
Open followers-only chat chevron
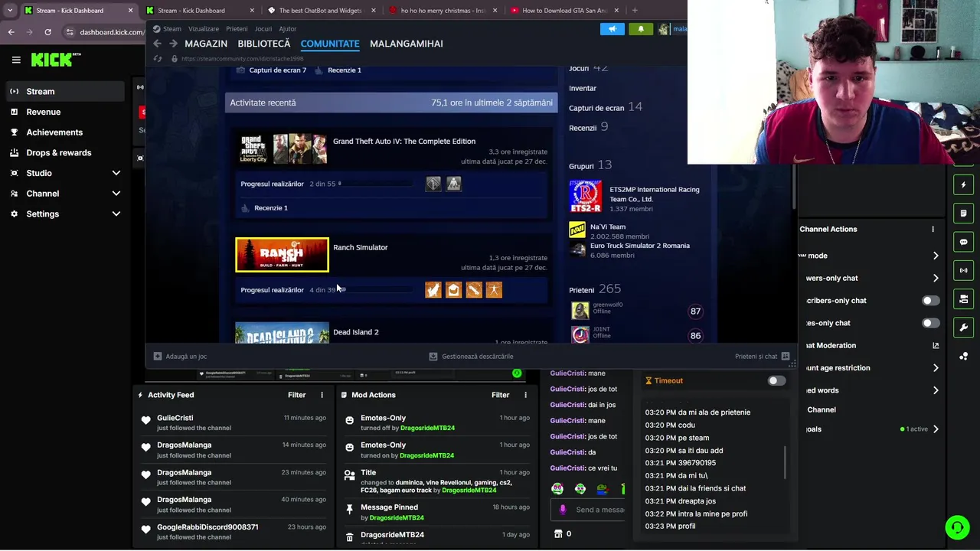click(936, 278)
